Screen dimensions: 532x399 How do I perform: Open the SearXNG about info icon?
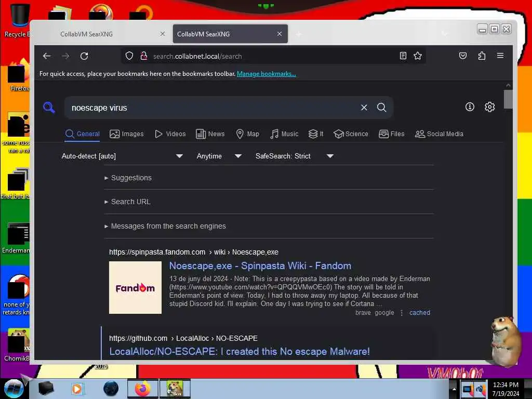[470, 107]
